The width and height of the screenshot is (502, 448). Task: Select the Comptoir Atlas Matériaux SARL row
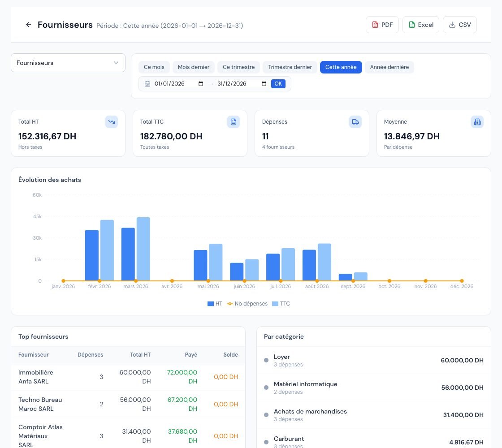tap(128, 433)
